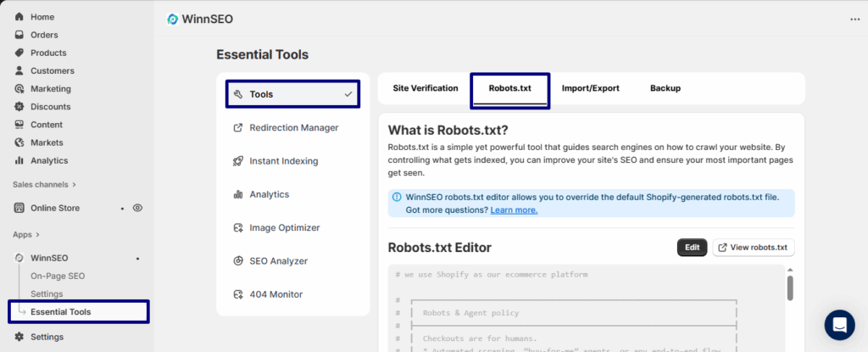Click the Customers person icon
Viewport: 868px width, 352px height.
(19, 71)
